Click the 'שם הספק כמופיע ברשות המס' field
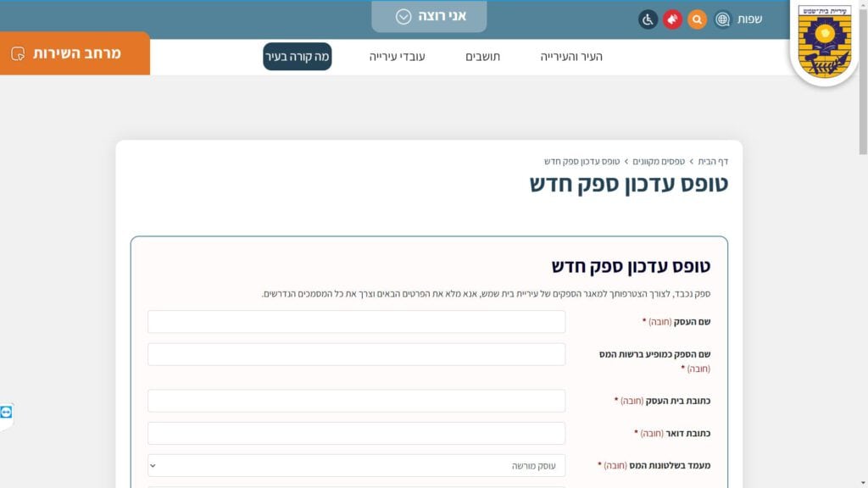 pos(356,354)
